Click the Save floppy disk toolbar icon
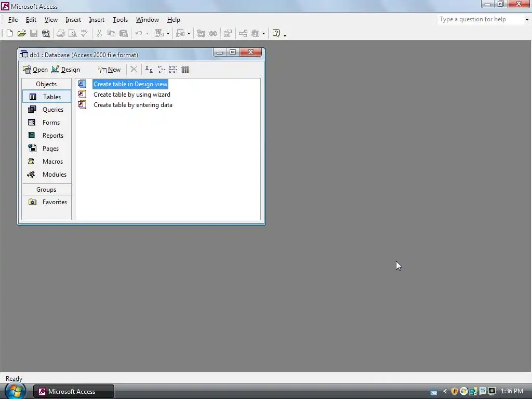532x399 pixels. [x=34, y=33]
